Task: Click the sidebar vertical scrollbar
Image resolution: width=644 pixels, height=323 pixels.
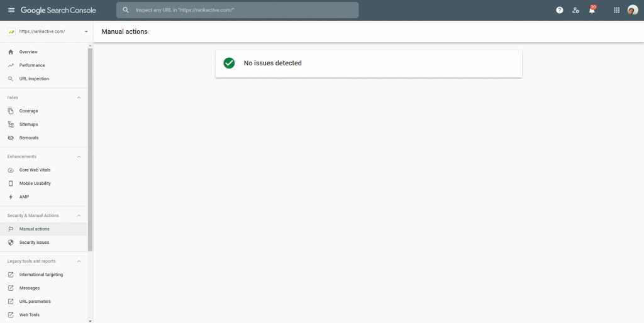Action: 91,150
